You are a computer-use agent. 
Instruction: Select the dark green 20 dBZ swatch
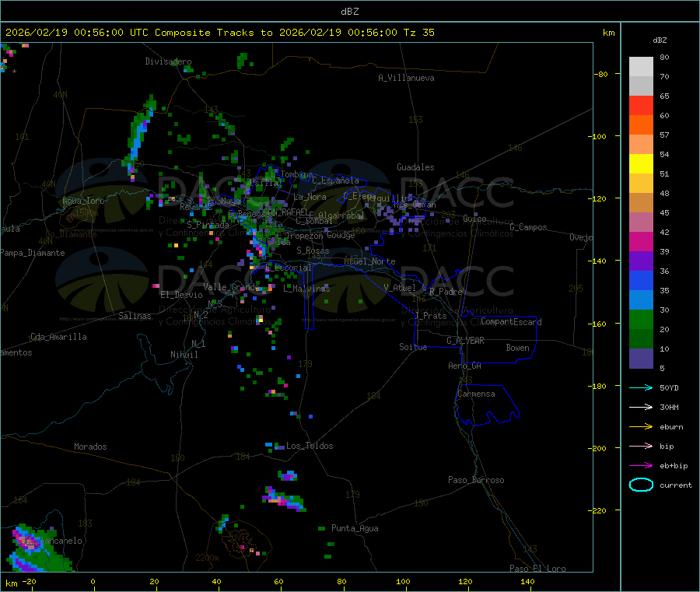641,339
